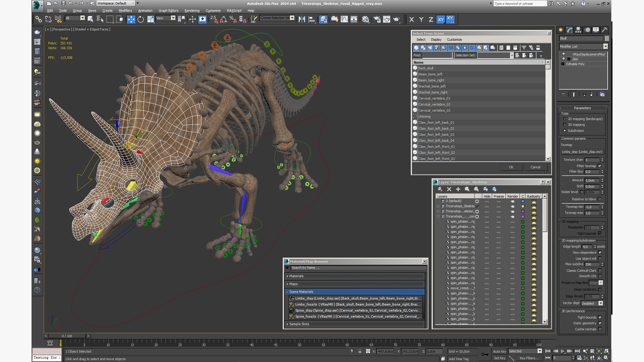Viewport: 644px width, 362px height.
Task: Click the Mirror tool icon
Action: tap(302, 19)
